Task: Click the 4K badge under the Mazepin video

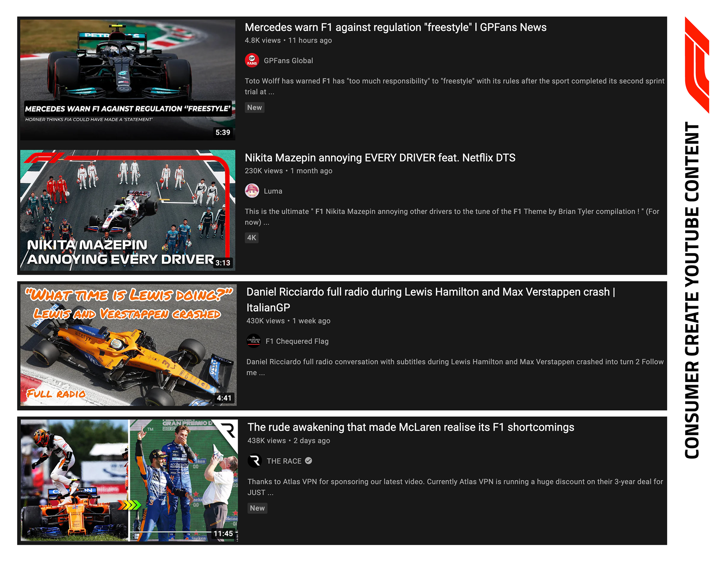Action: tap(252, 238)
